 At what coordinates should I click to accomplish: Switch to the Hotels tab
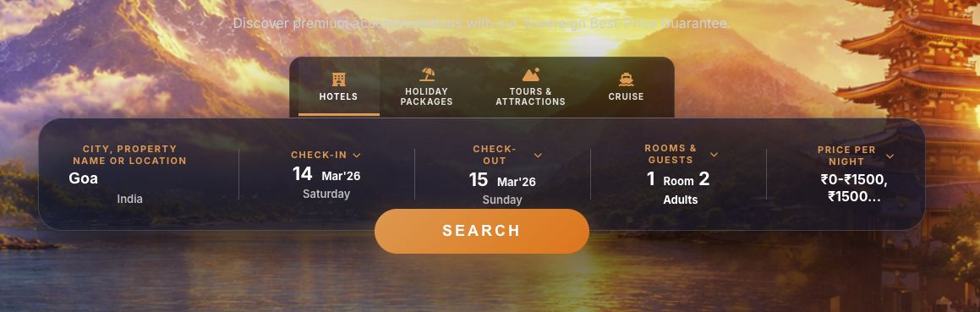pos(339,88)
